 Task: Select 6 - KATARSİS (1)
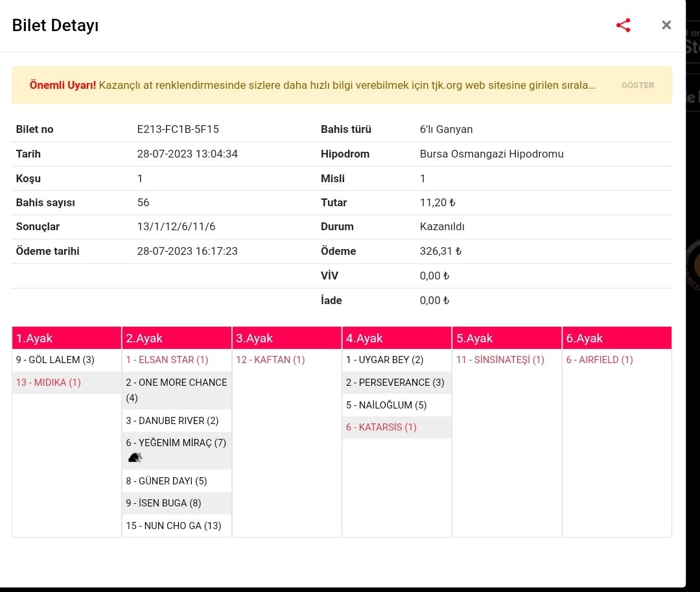[x=381, y=427]
